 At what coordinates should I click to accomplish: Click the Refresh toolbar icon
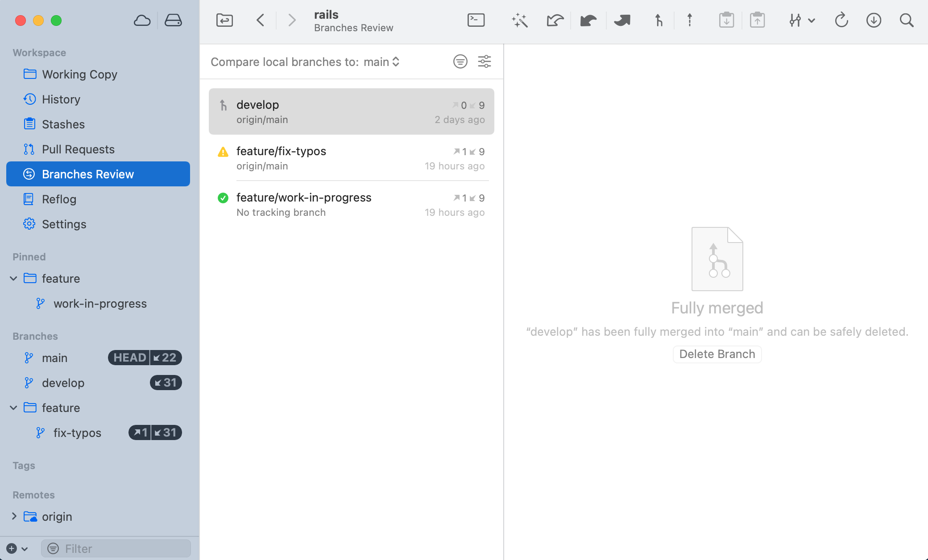click(x=841, y=20)
